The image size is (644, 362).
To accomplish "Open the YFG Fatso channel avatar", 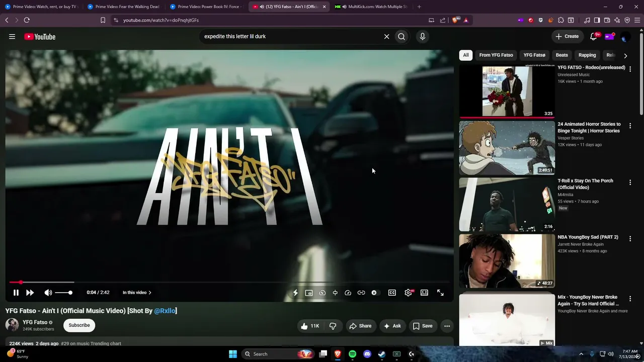I will pyautogui.click(x=12, y=325).
